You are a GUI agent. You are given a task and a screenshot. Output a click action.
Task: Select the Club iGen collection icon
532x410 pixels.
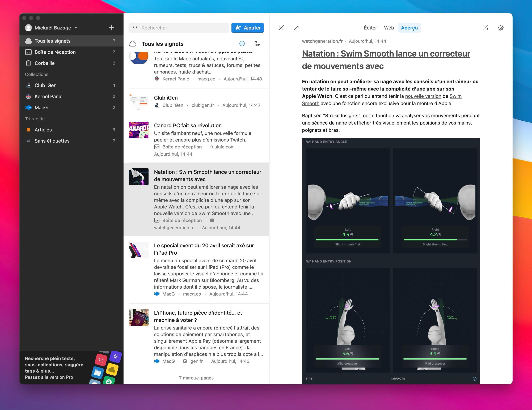click(28, 85)
